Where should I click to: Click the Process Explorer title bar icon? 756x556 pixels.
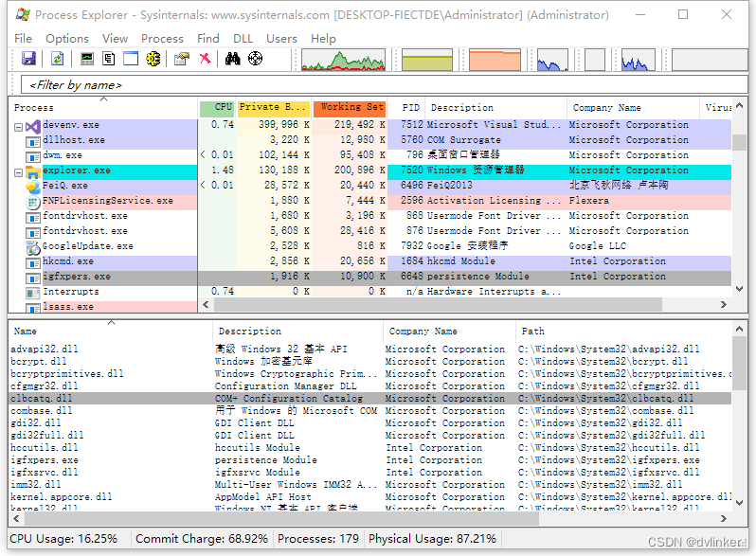click(x=22, y=14)
